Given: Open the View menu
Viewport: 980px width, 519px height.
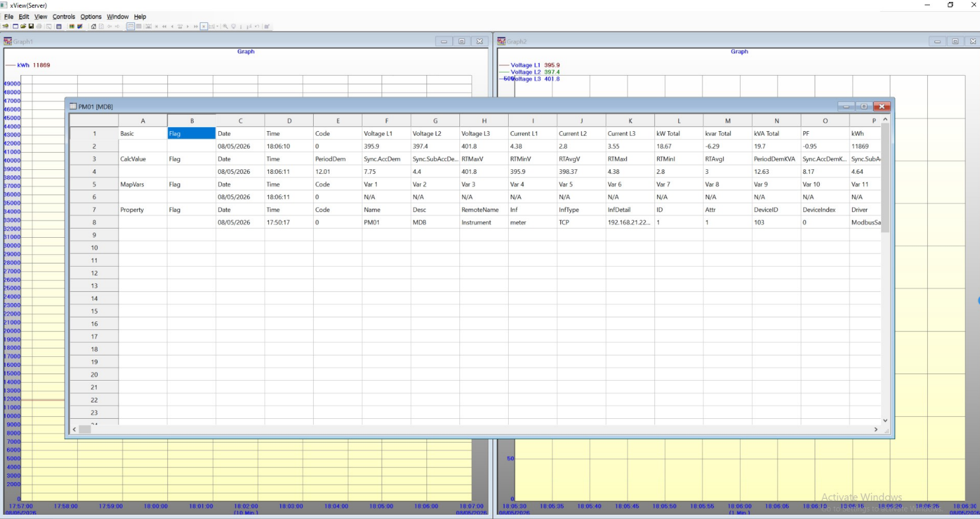Looking at the screenshot, I should click(x=41, y=16).
